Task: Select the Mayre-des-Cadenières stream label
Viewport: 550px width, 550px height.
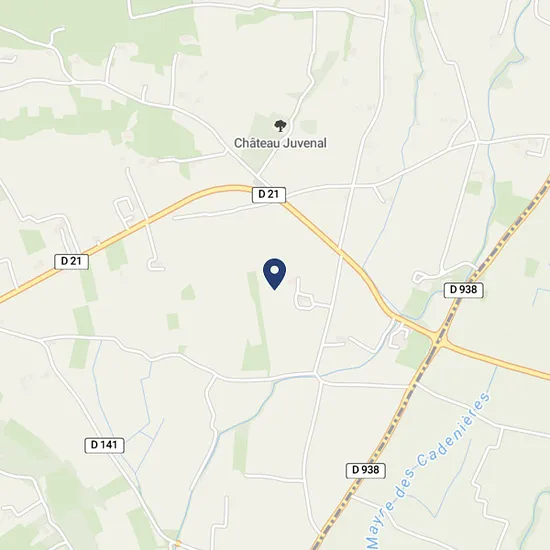Action: point(428,470)
